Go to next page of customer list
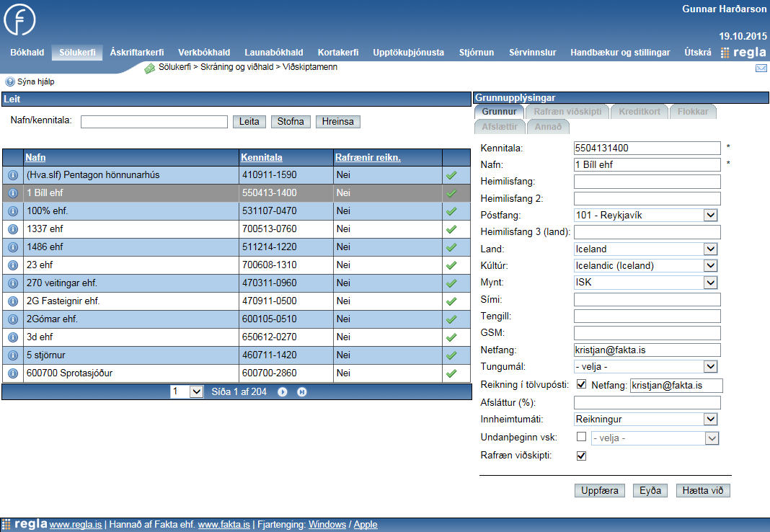This screenshot has width=770, height=532. pyautogui.click(x=283, y=391)
